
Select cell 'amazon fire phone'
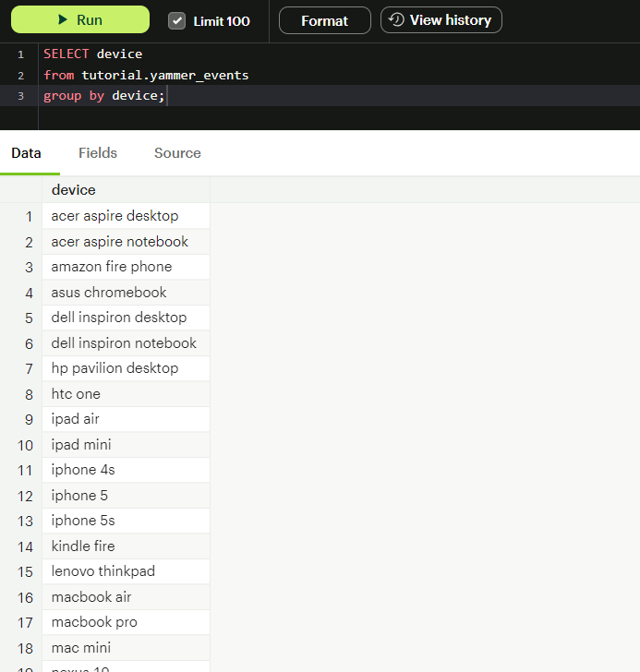(x=126, y=267)
